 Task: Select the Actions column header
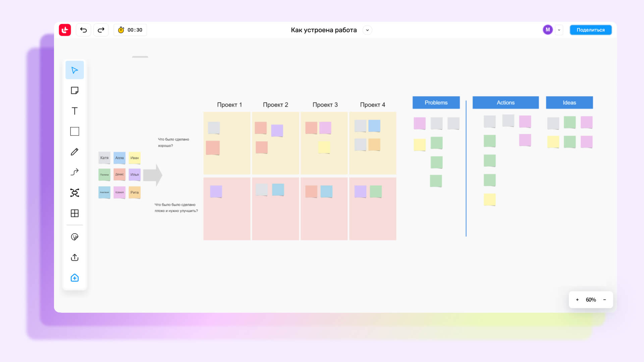[505, 103]
